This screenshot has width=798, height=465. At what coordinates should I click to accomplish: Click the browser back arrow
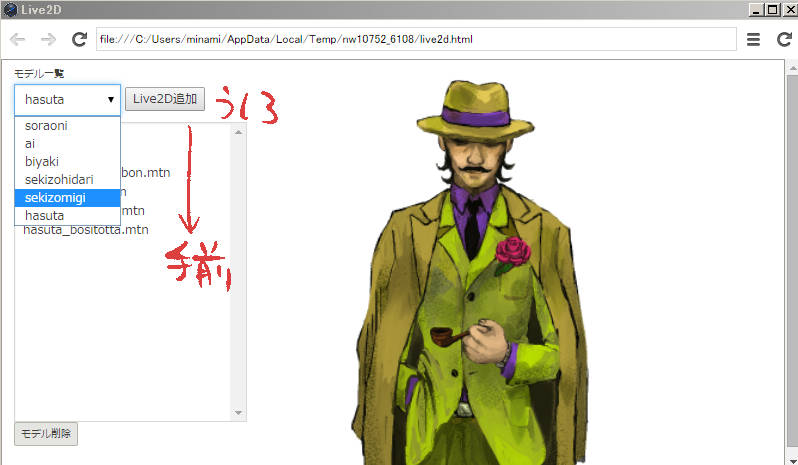coord(17,39)
